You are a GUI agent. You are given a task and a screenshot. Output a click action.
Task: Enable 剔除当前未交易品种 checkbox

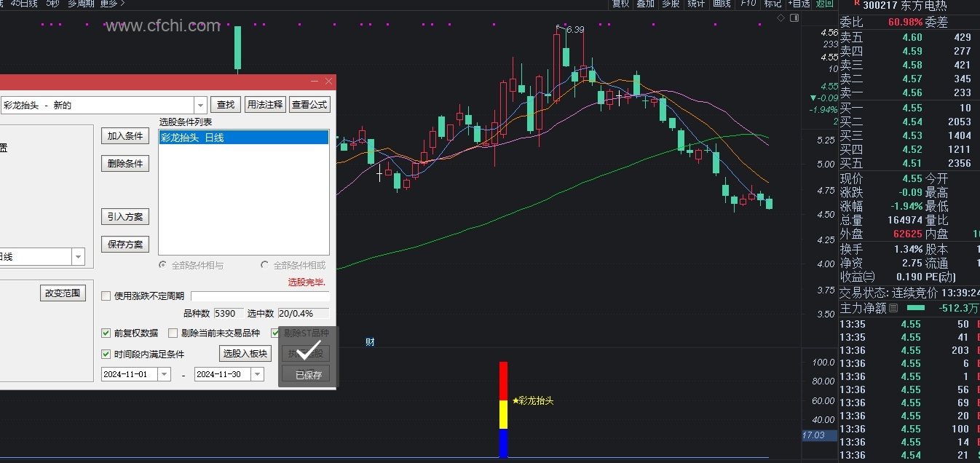coord(173,333)
